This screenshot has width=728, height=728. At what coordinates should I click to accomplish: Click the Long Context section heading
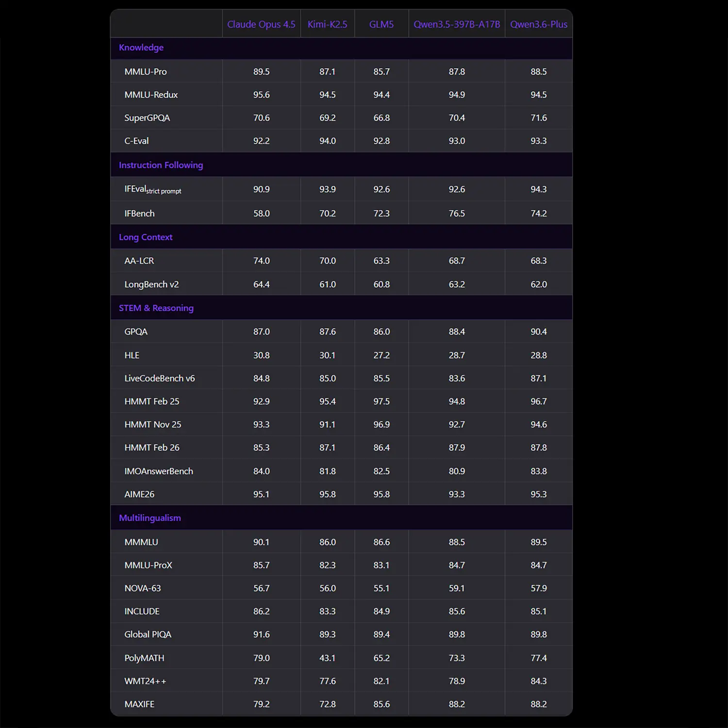pos(146,237)
